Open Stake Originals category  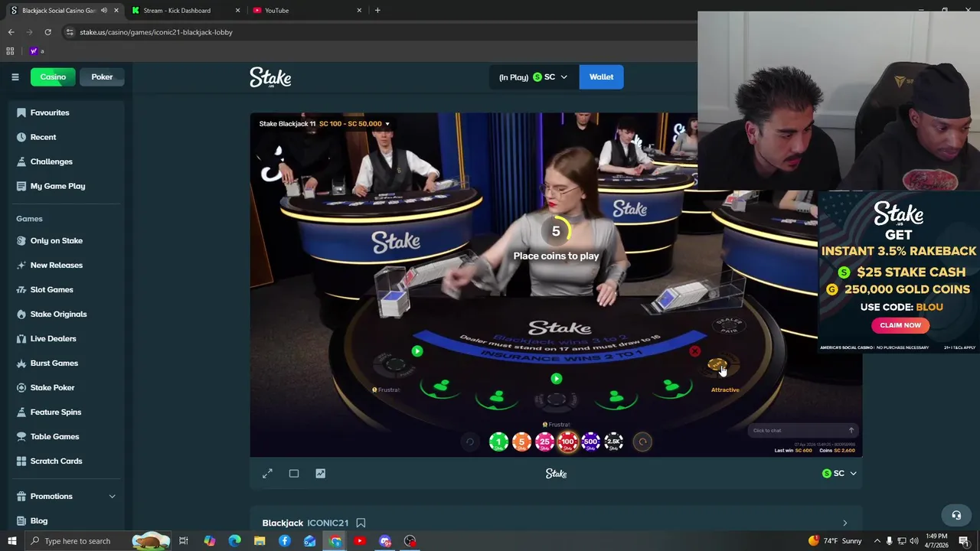point(58,314)
